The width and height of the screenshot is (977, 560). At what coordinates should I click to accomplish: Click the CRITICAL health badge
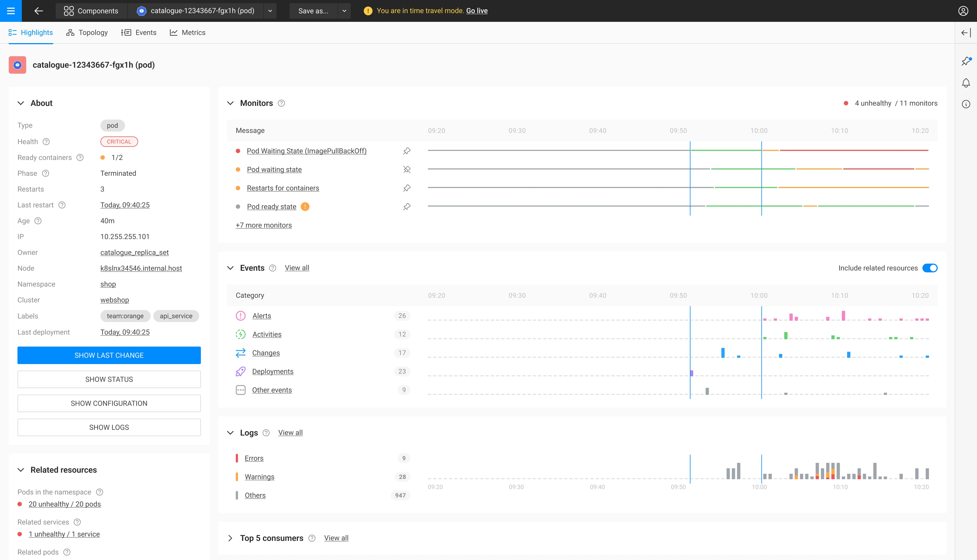(119, 142)
